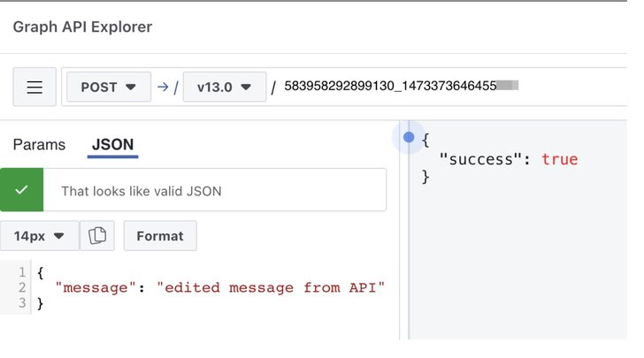
Task: Click the "message" key in JSON editor
Action: (96, 288)
